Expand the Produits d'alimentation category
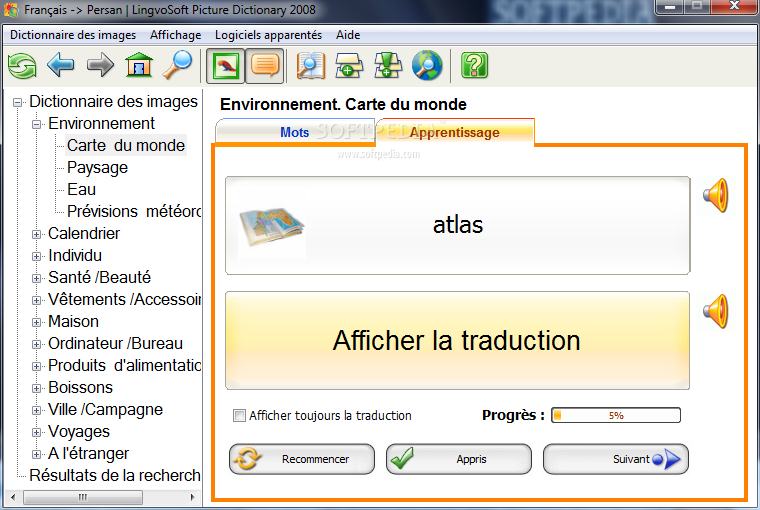Image resolution: width=760 pixels, height=510 pixels. point(37,366)
